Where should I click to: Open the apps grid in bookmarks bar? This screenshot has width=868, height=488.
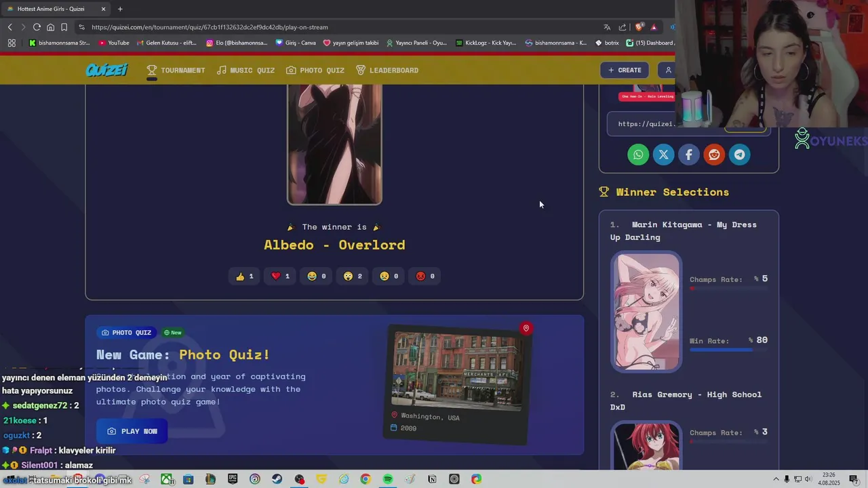pos(12,43)
